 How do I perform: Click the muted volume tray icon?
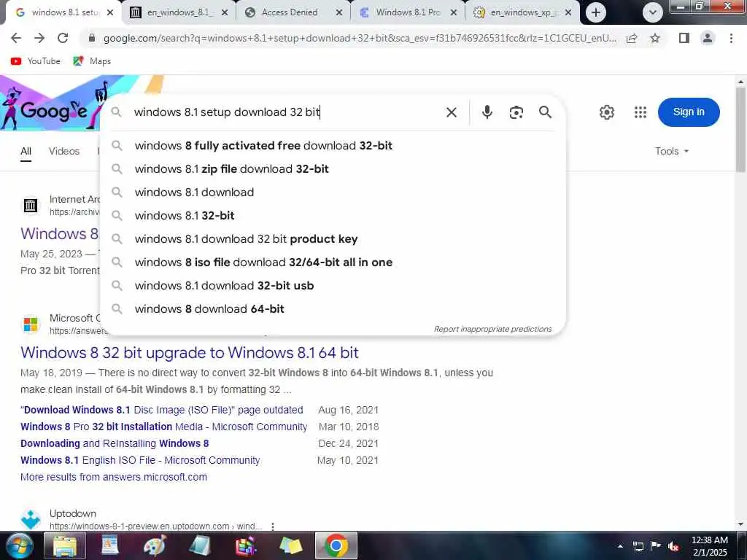[673, 546]
